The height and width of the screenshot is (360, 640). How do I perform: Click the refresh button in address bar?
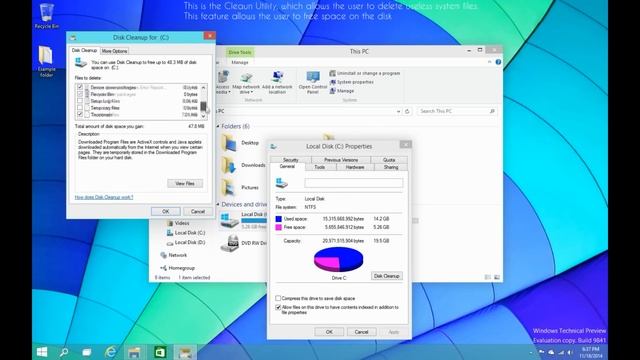click(x=407, y=111)
